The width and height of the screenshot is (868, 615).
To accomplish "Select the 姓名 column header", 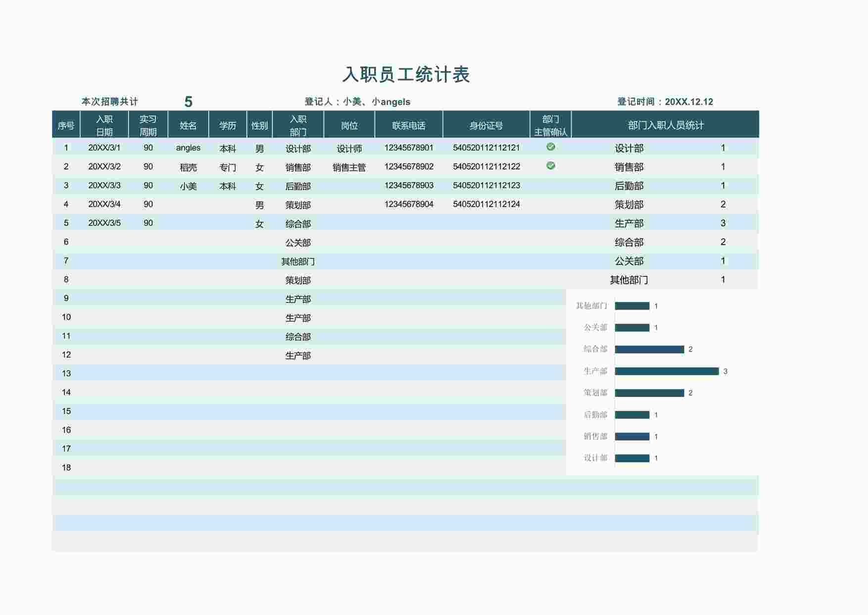I will (188, 125).
